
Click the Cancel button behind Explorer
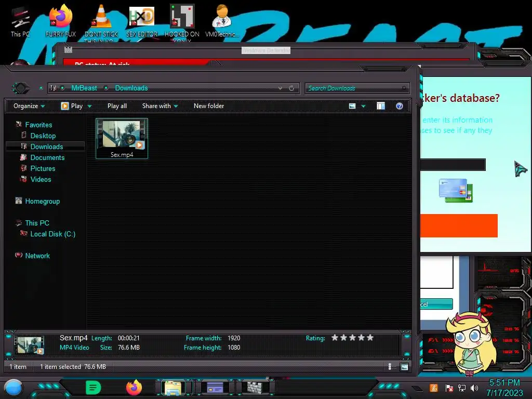click(436, 304)
